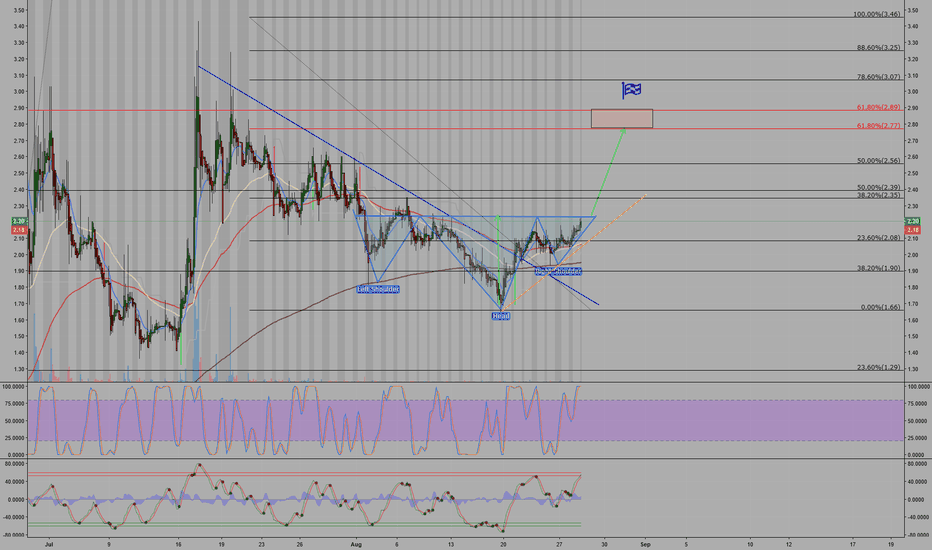Select the 23.60%(1.29) Fibonacci label
This screenshot has height=550, width=932.
879,367
